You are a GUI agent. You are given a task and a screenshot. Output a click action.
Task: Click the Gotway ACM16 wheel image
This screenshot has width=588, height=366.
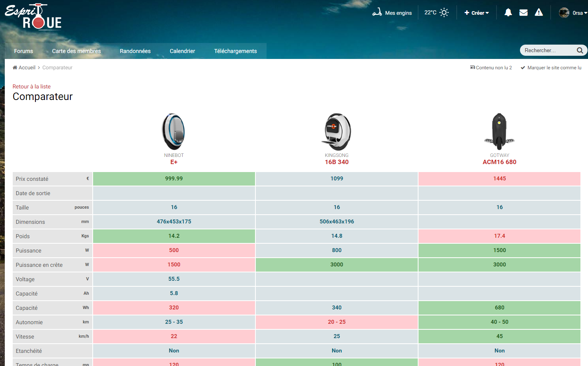click(x=499, y=131)
